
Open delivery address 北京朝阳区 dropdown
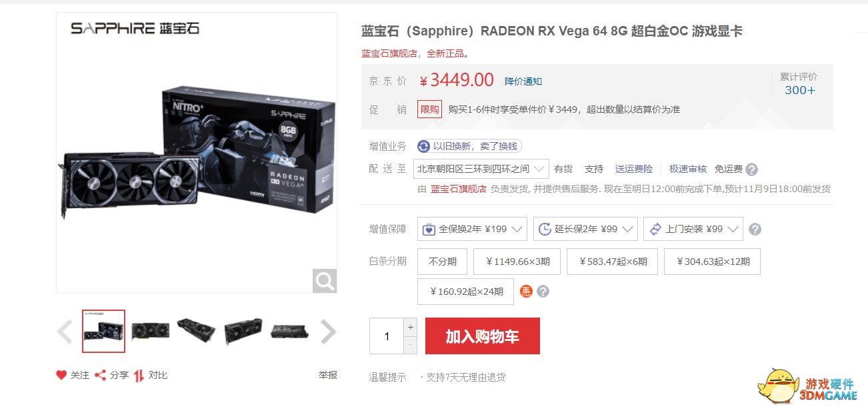click(481, 169)
